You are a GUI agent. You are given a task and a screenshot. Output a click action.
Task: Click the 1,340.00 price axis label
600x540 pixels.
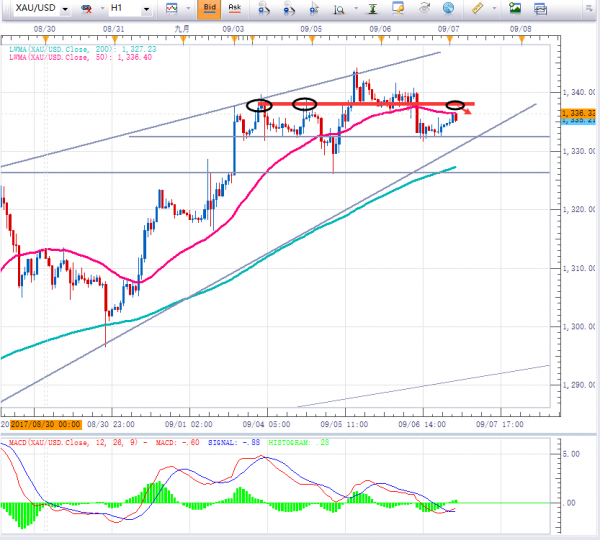pos(579,92)
